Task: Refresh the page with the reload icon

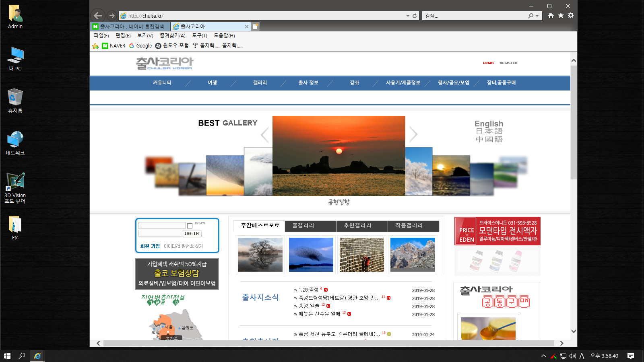Action: [x=415, y=16]
